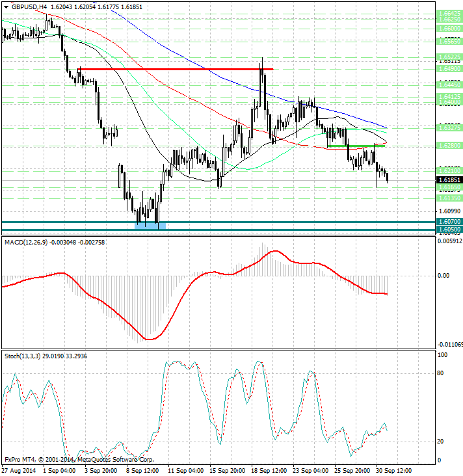Click the 1.65650 price level label
Image resolution: width=463 pixels, height=476 pixels.
pos(449,41)
